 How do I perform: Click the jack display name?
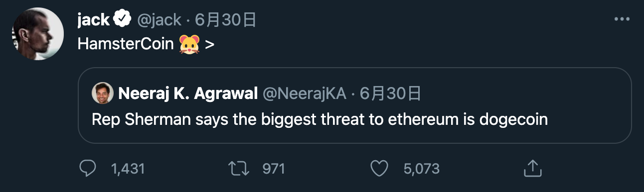94,19
